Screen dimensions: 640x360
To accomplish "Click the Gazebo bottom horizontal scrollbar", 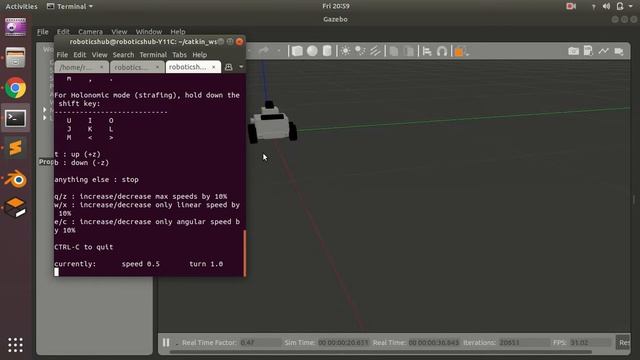I will coord(381,351).
